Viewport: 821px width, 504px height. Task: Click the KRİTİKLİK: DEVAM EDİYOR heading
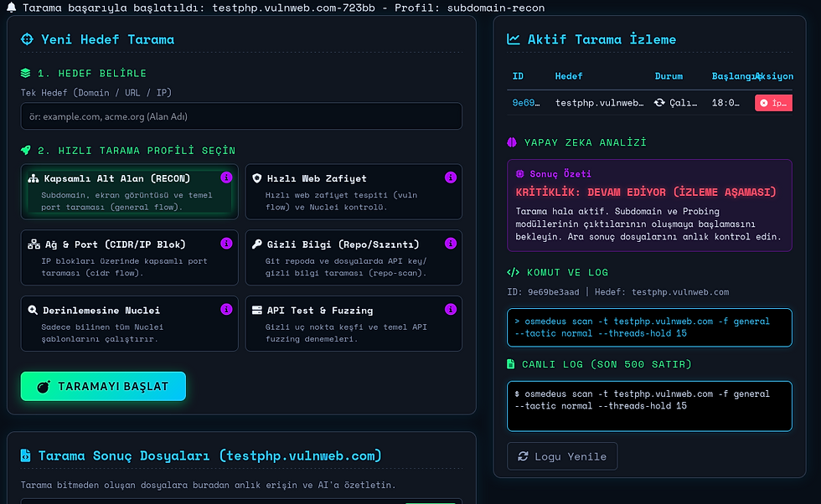coord(646,192)
